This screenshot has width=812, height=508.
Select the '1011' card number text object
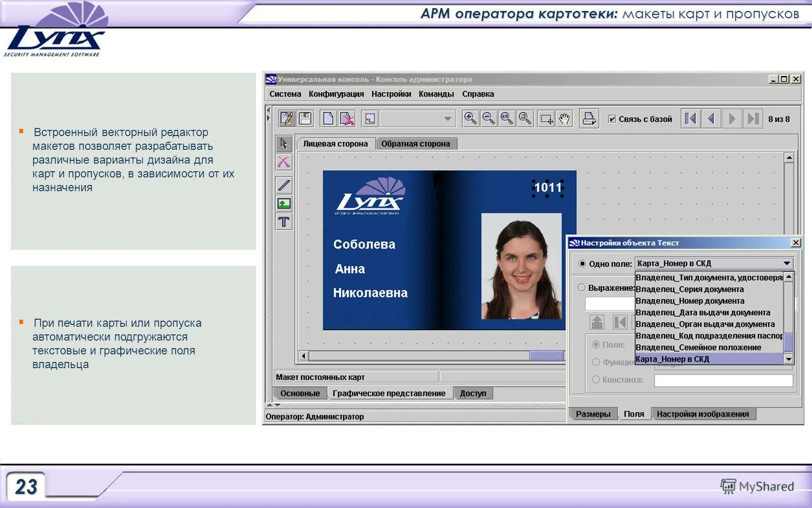pos(548,187)
